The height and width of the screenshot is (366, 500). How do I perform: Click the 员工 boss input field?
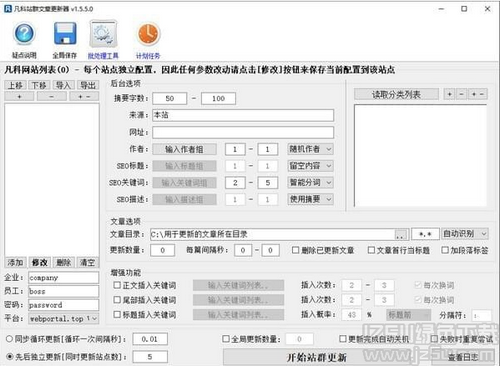point(63,291)
